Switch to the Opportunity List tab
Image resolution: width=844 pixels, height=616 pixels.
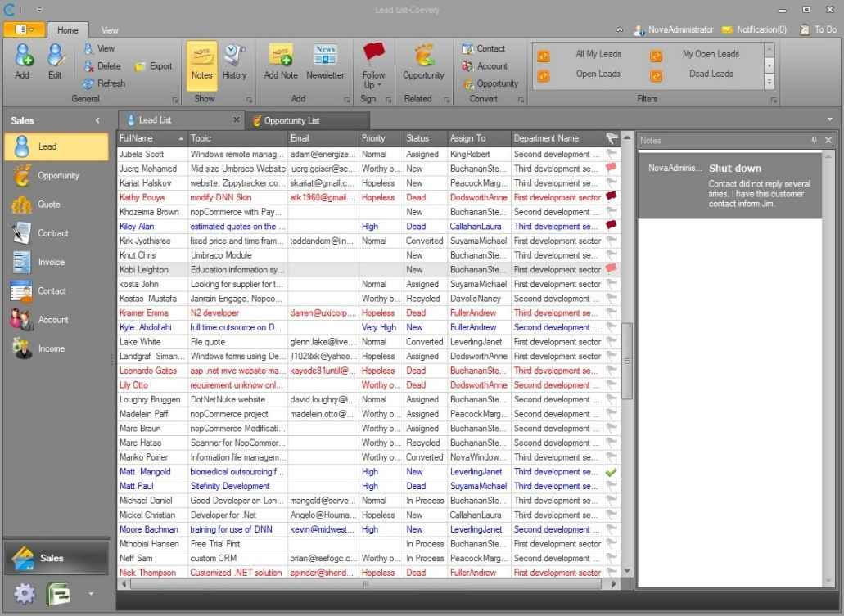point(291,121)
